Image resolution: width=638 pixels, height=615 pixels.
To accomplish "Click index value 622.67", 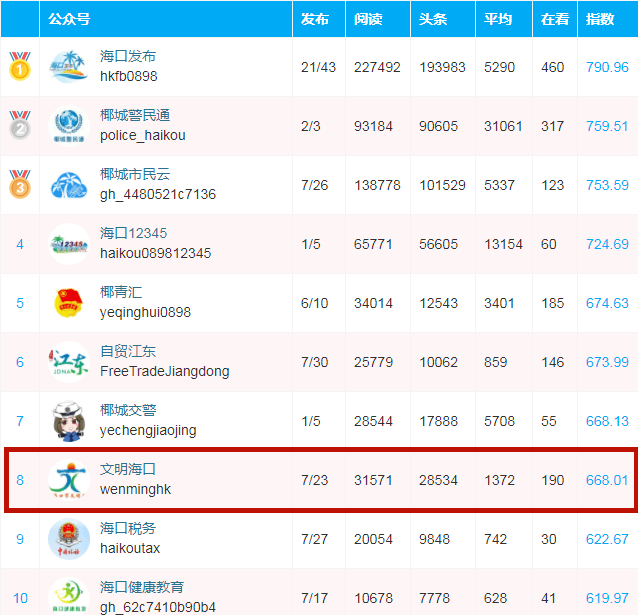I will point(607,539).
